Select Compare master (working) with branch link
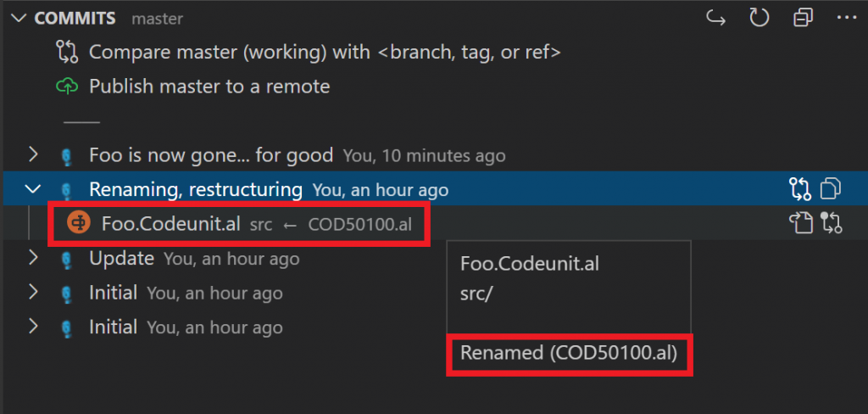868x414 pixels. click(325, 52)
